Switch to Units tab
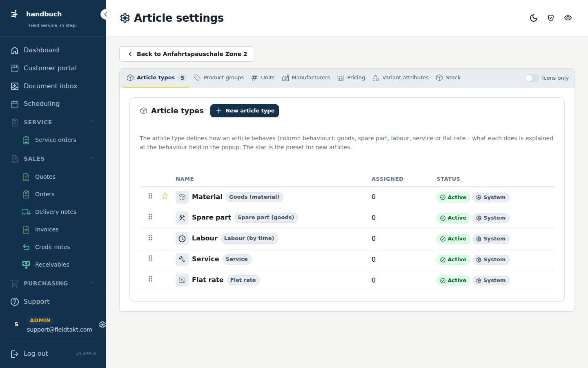 pyautogui.click(x=263, y=78)
